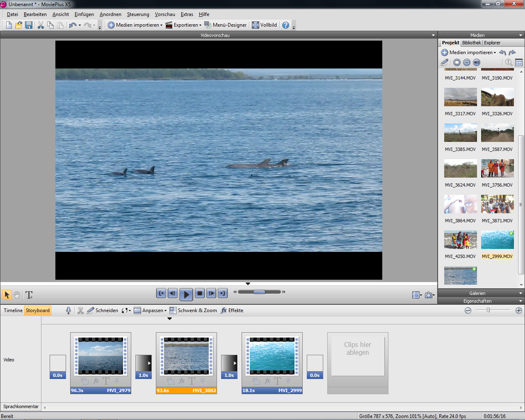Viewport: 525px width, 420px height.
Task: Toggle the image filter in Medien panel
Action: pos(467,62)
